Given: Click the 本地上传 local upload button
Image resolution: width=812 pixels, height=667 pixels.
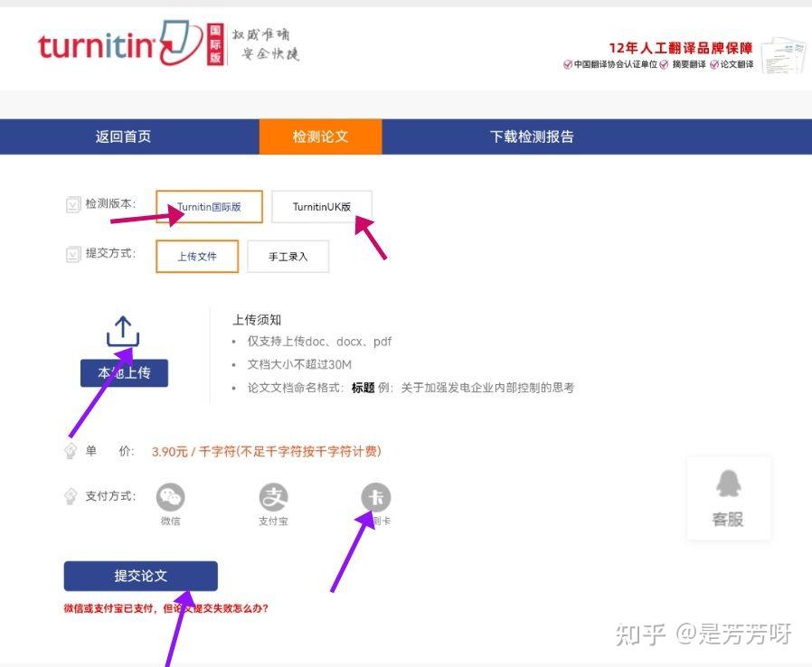Looking at the screenshot, I should pos(124,372).
